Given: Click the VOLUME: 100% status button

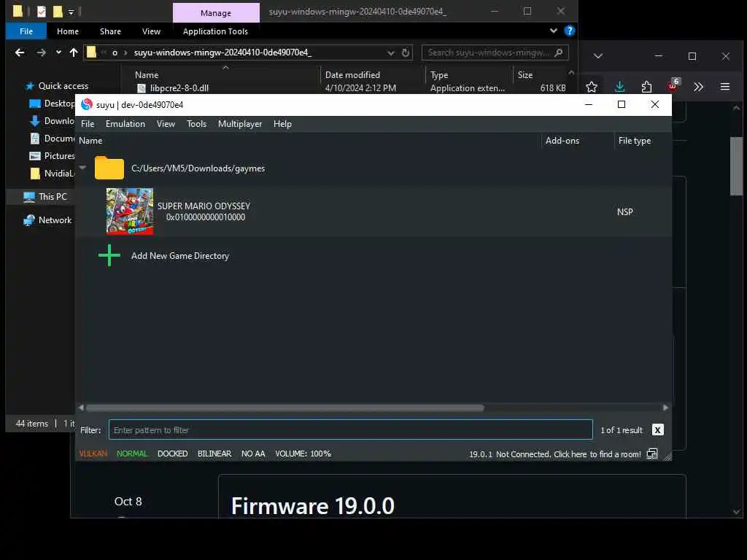Looking at the screenshot, I should 303,454.
